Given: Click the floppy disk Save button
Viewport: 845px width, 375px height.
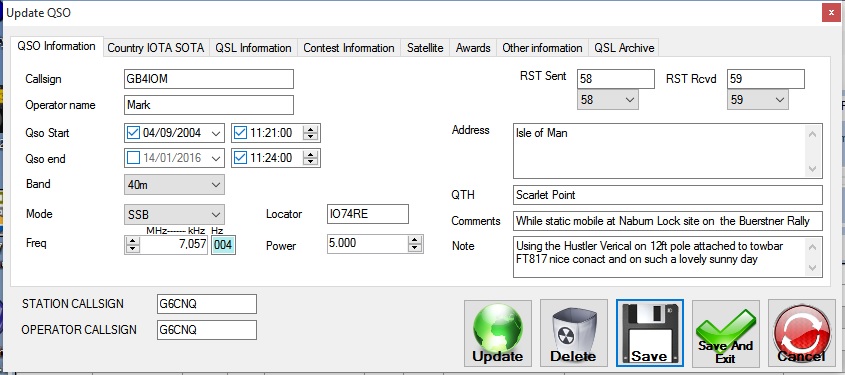Looking at the screenshot, I should point(649,334).
